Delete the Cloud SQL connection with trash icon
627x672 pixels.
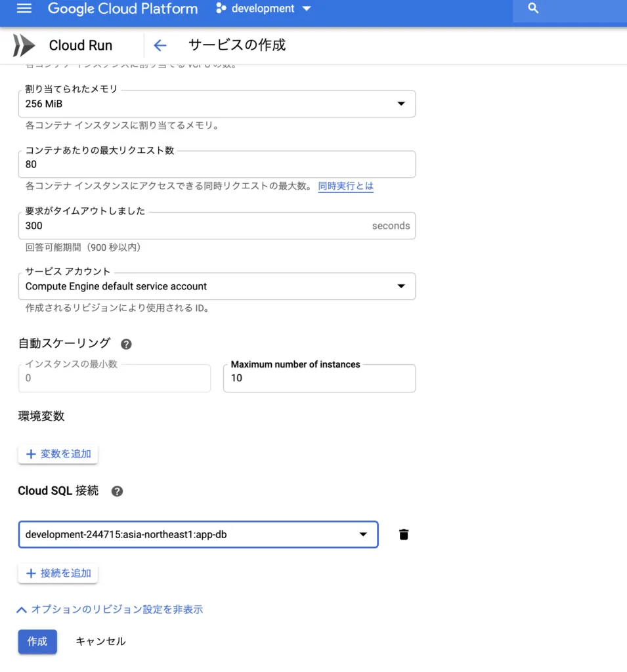pyautogui.click(x=404, y=534)
